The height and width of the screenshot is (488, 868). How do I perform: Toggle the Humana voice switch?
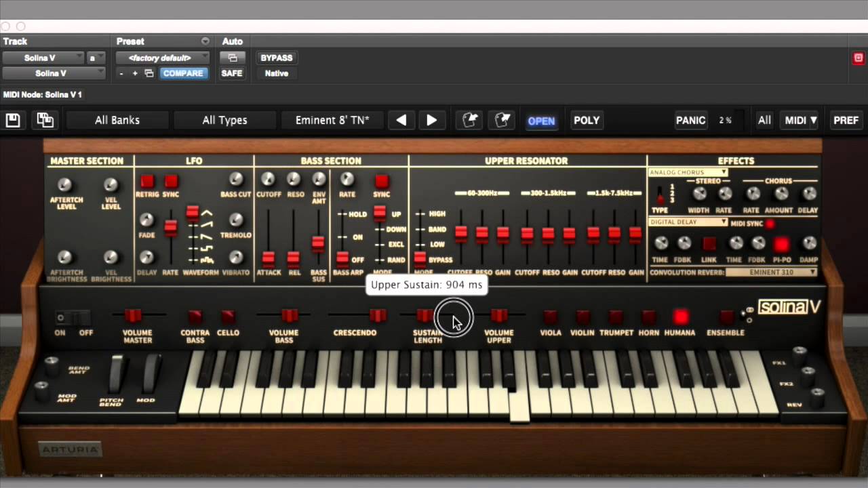[x=680, y=317]
